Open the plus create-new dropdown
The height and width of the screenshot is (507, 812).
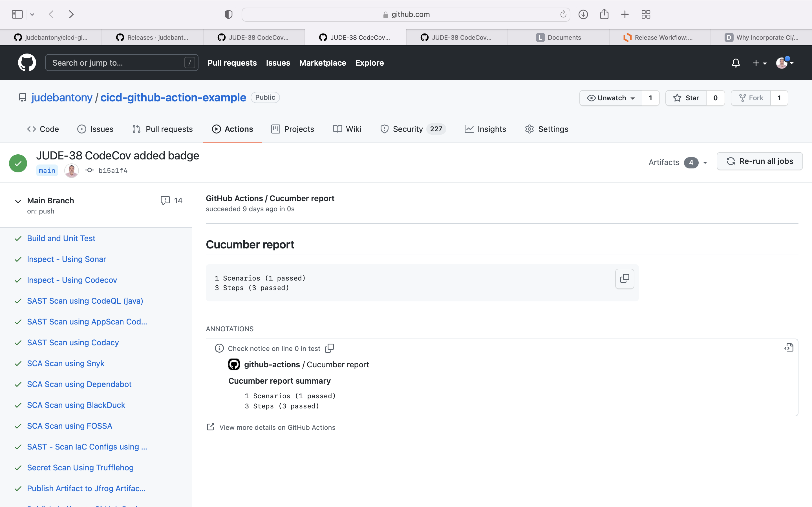(x=759, y=63)
